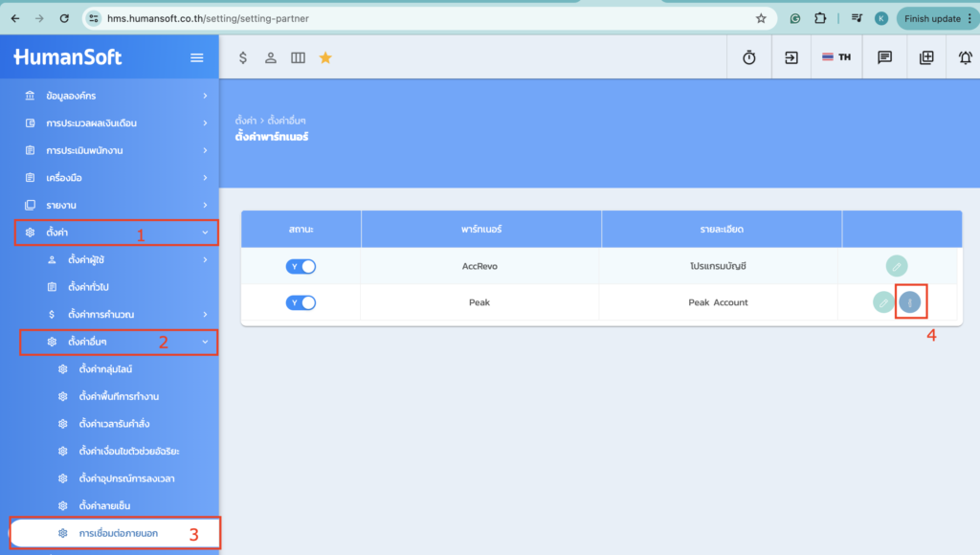Image resolution: width=980 pixels, height=555 pixels.
Task: Open the stopwatch timer icon
Action: point(749,57)
